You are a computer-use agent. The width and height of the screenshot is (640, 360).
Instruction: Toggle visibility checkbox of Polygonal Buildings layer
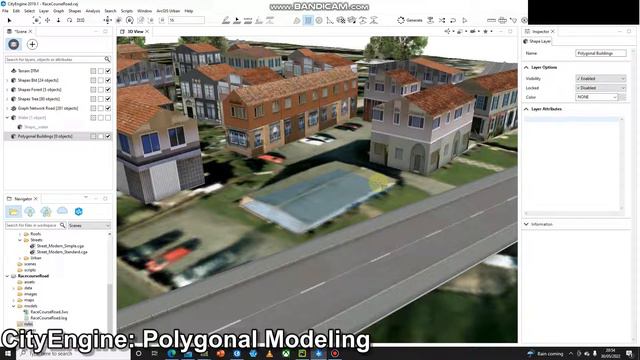point(108,136)
